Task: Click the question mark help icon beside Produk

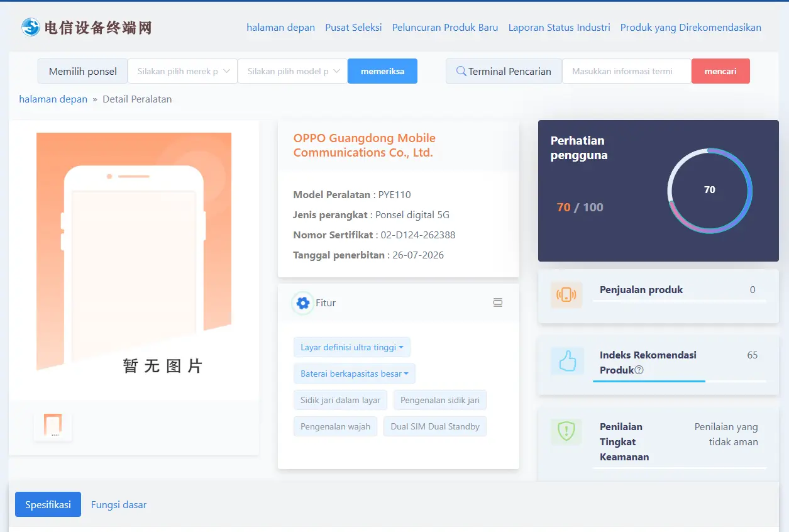Action: point(639,370)
